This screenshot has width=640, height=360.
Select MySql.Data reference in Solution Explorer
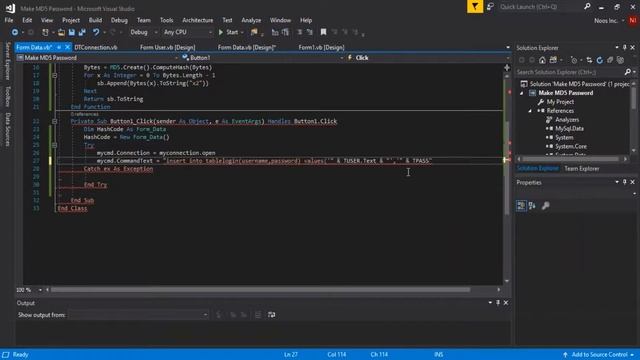[x=569, y=129]
